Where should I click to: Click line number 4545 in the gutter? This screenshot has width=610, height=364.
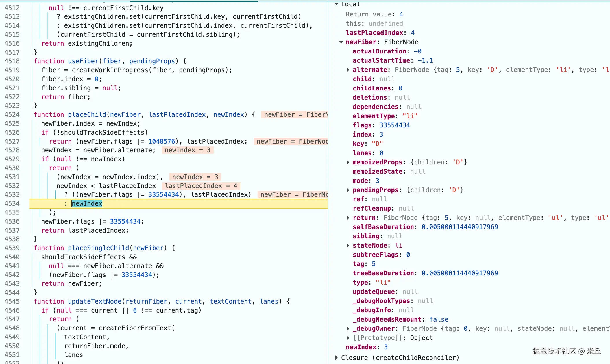click(12, 302)
